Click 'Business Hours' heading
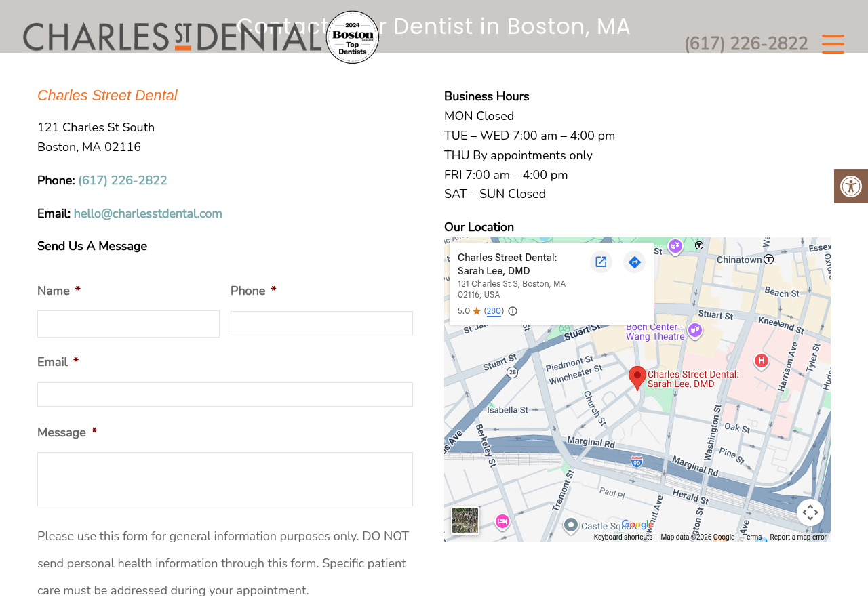The width and height of the screenshot is (868, 610). (x=486, y=96)
